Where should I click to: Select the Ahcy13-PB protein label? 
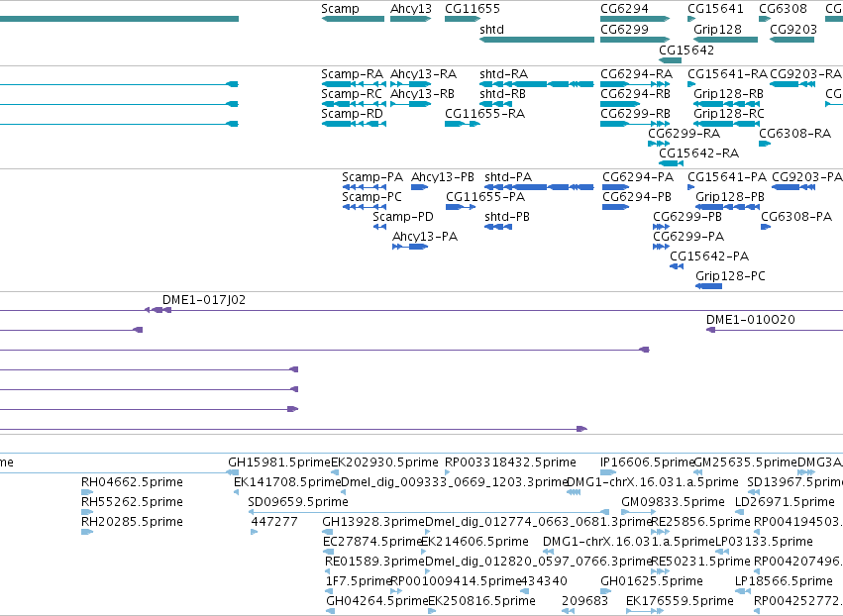pyautogui.click(x=443, y=177)
